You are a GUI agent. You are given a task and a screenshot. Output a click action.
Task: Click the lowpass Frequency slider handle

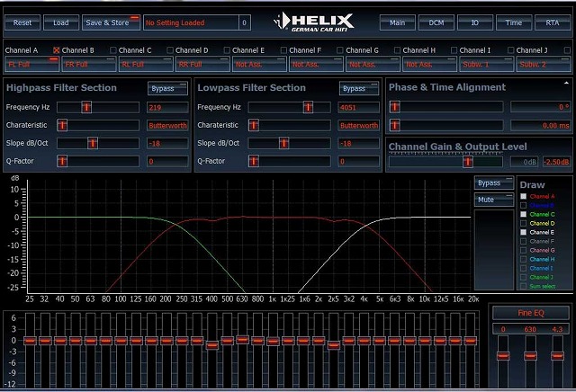(x=308, y=107)
